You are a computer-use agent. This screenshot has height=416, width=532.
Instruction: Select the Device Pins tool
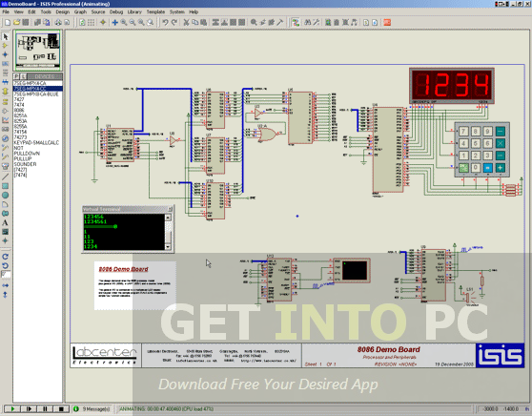pos(6,111)
